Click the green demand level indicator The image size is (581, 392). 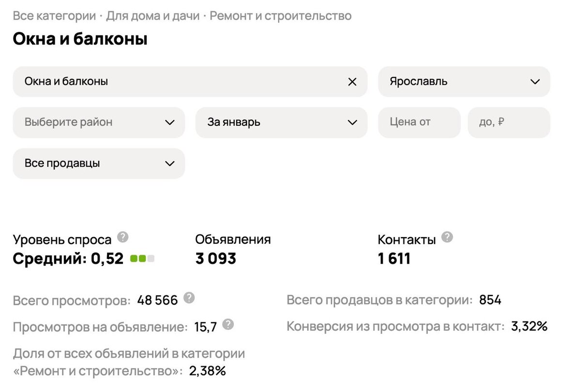click(x=142, y=259)
